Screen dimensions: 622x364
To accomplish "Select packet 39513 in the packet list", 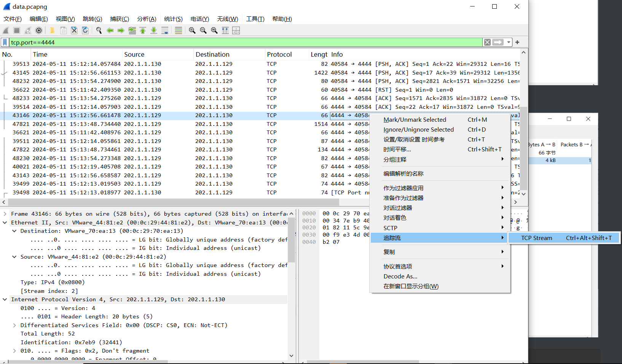I will [x=260, y=64].
